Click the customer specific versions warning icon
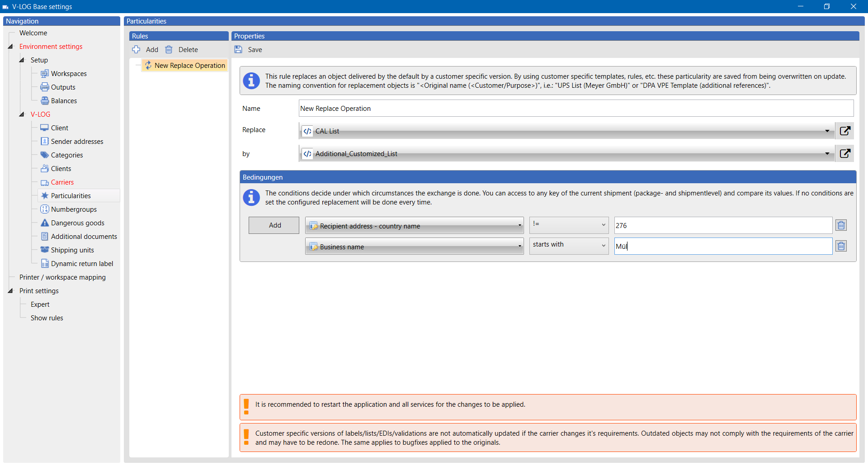Screen dimensions: 868x466 coord(246,437)
